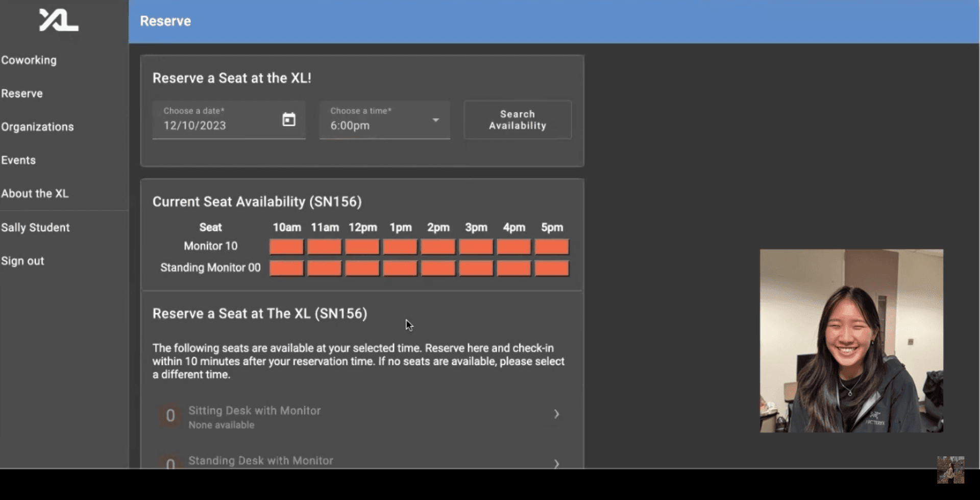This screenshot has height=500, width=980.
Task: Open Sally Student profile
Action: coord(35,227)
